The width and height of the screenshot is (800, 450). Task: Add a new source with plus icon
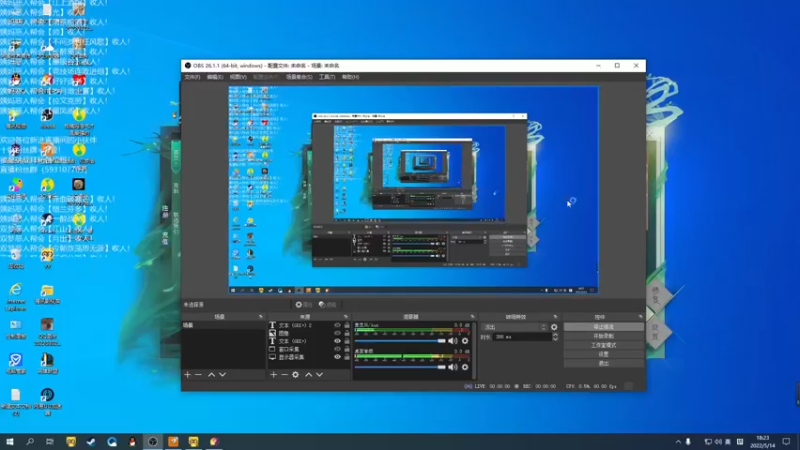[x=273, y=374]
